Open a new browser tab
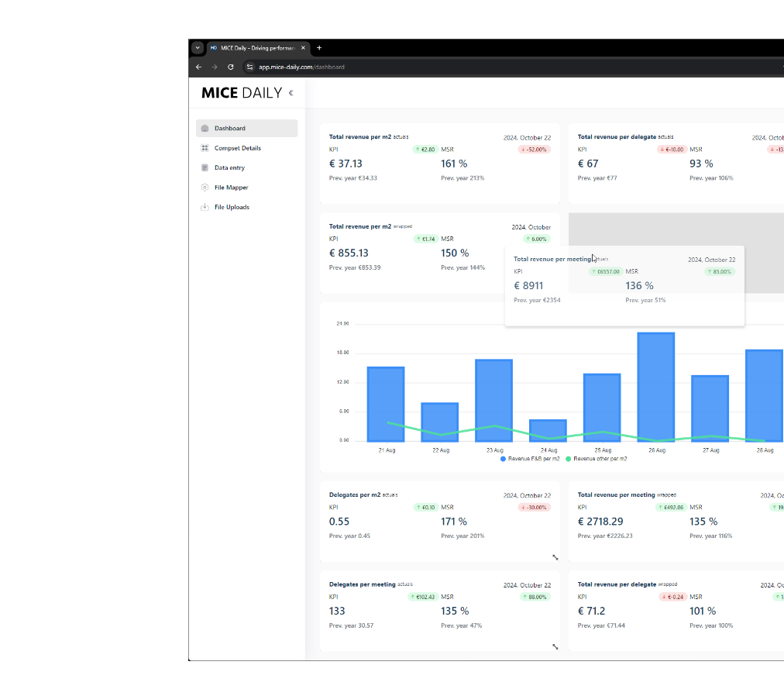Screen dimensions: 784x696 point(319,47)
